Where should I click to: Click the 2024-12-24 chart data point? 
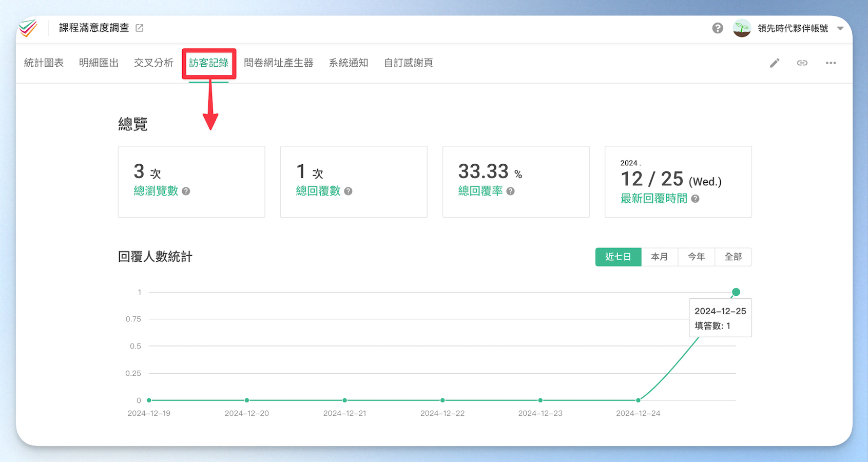[x=638, y=400]
